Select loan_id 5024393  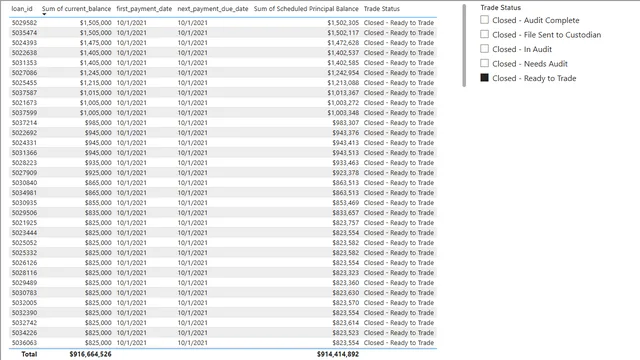24,43
